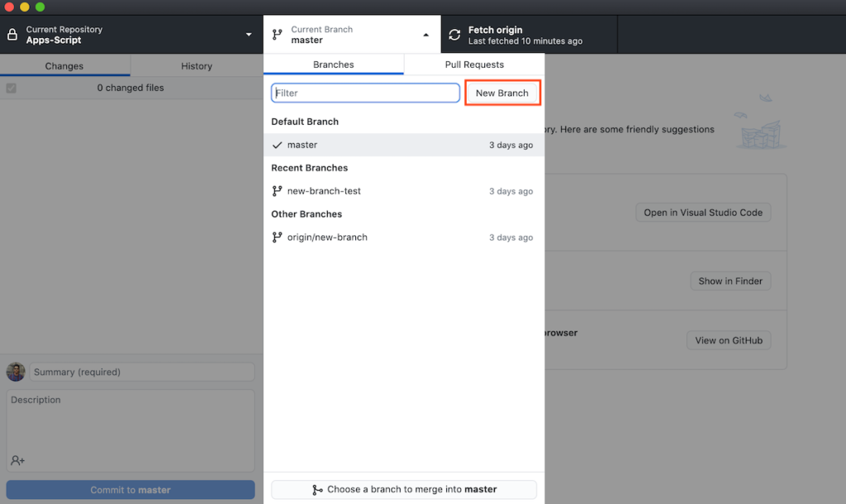Click the 0 changed files label
This screenshot has height=504, width=846.
(x=131, y=88)
